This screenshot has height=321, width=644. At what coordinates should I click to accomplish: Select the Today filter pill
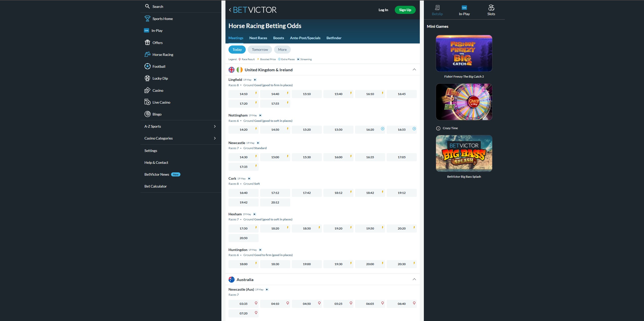[237, 50]
